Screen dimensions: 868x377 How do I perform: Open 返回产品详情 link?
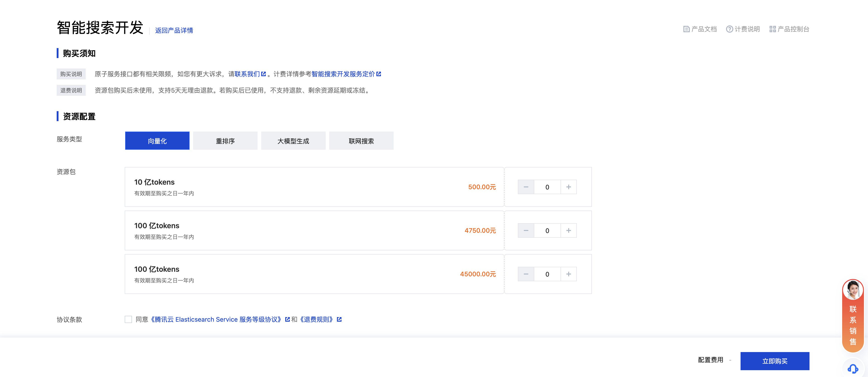(174, 31)
